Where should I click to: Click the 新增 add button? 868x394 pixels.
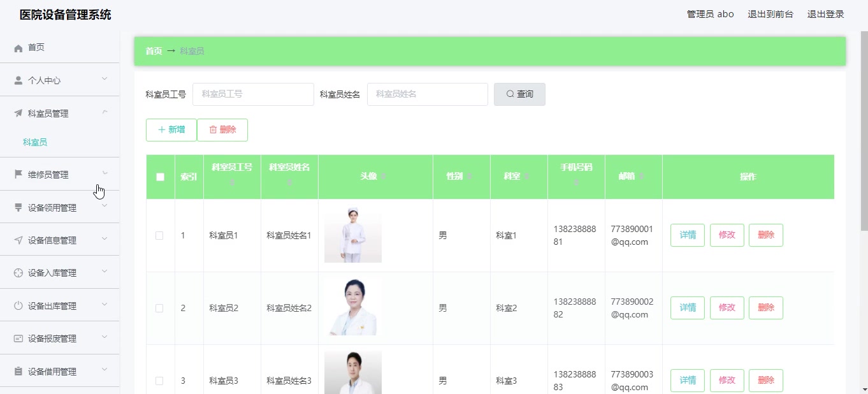coord(171,130)
